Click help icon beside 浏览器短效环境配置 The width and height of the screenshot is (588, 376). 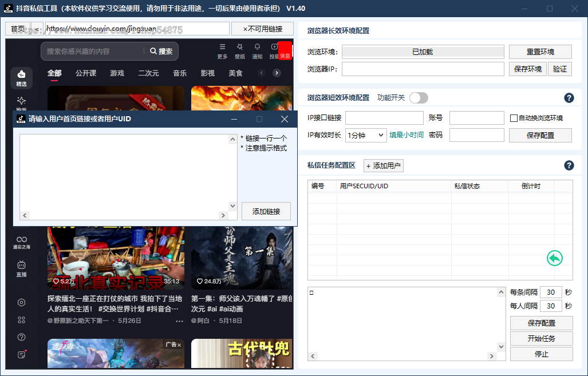coord(569,98)
